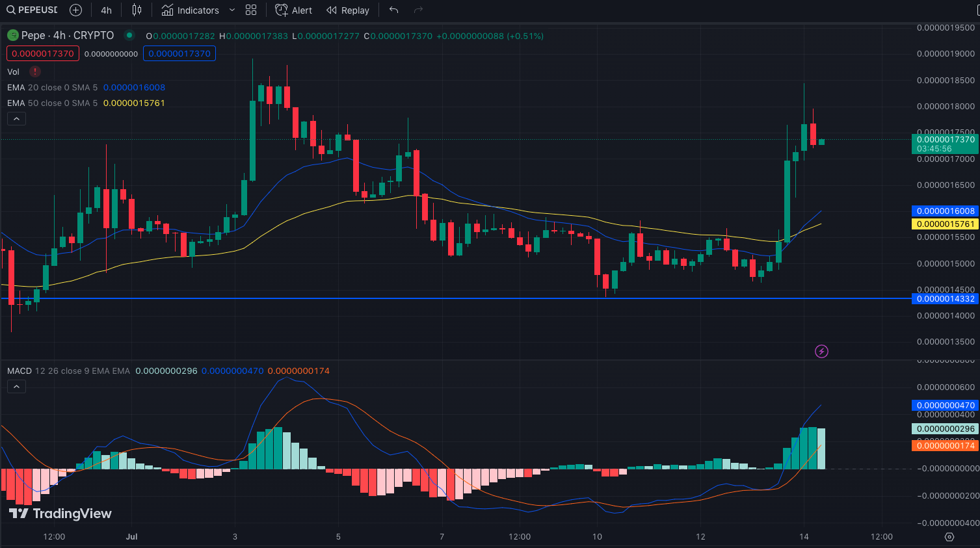This screenshot has width=980, height=548.
Task: Open symbol search PEPEUSD
Action: [32, 10]
